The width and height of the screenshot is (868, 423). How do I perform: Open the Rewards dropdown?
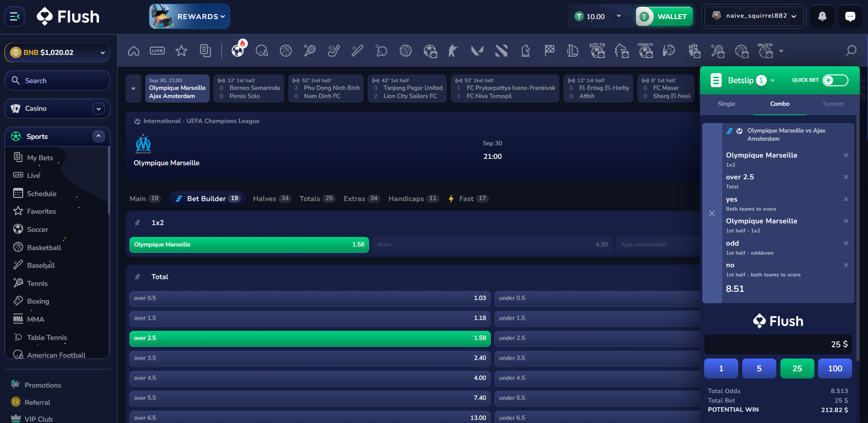point(190,16)
